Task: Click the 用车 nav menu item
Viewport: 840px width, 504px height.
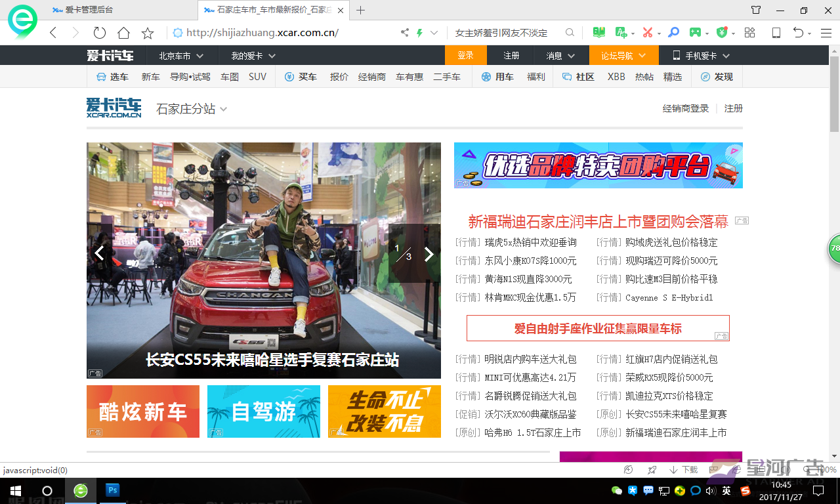Action: pyautogui.click(x=497, y=77)
